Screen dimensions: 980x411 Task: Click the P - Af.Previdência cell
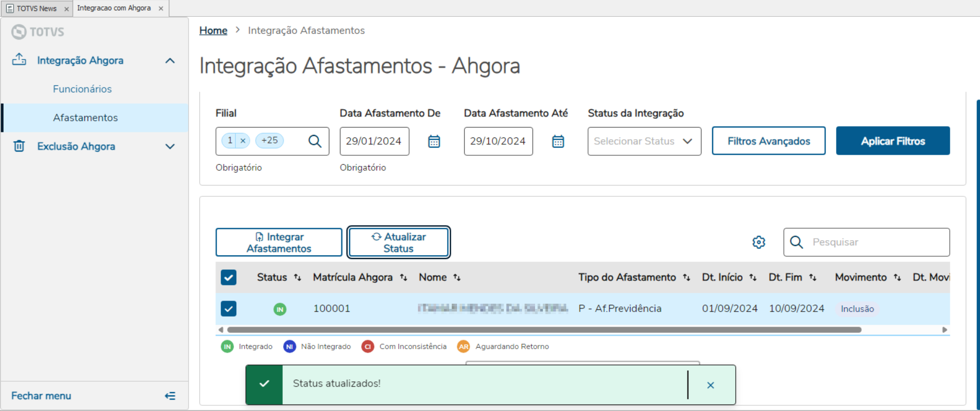pyautogui.click(x=620, y=308)
